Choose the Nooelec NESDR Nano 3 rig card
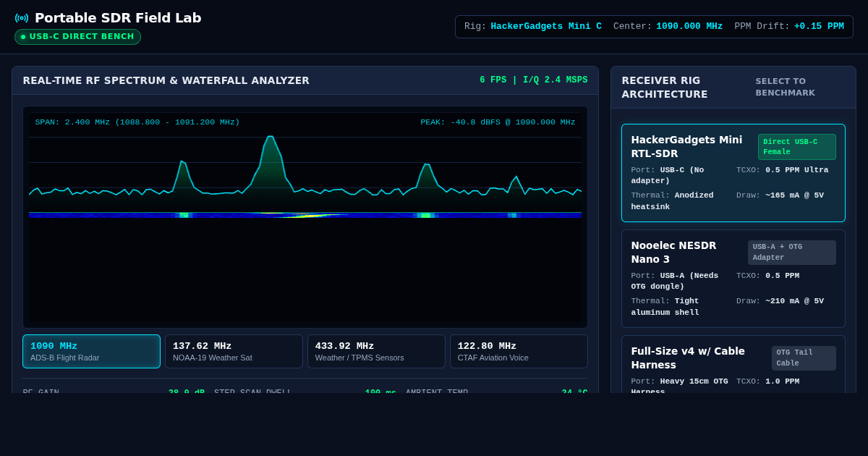 (733, 279)
